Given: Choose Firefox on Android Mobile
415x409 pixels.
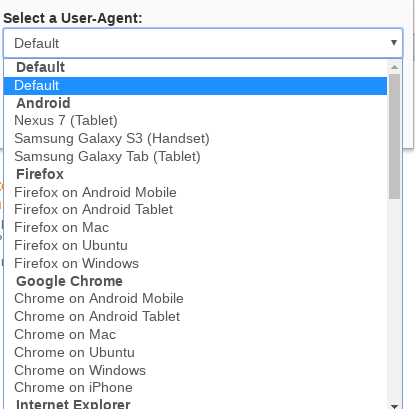Looking at the screenshot, I should pyautogui.click(x=195, y=192).
